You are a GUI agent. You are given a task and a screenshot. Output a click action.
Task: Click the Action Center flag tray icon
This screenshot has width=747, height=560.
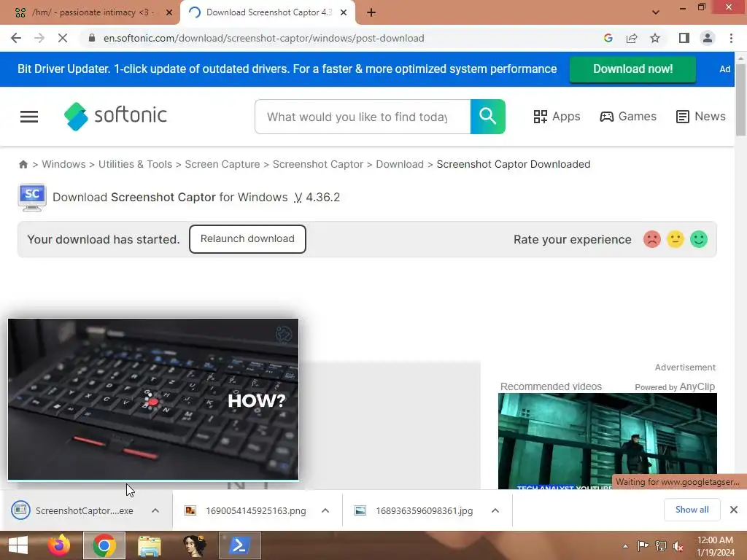(x=643, y=545)
